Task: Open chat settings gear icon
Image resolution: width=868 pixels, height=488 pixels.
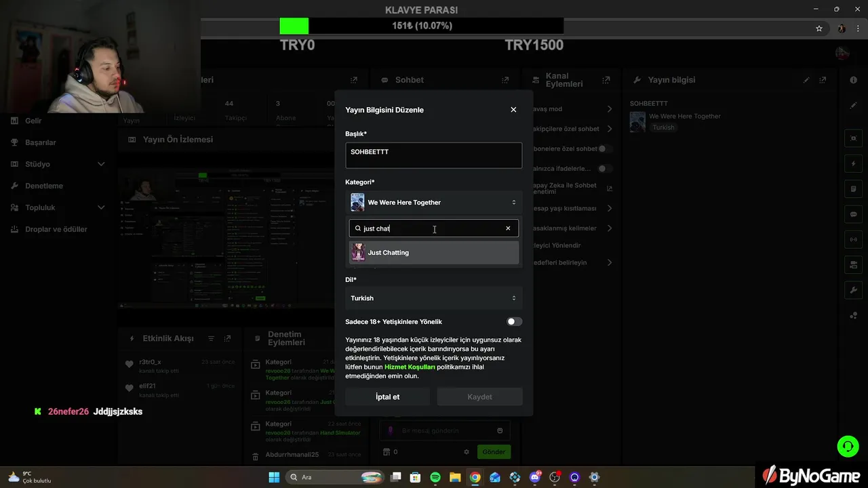Action: [x=467, y=451]
